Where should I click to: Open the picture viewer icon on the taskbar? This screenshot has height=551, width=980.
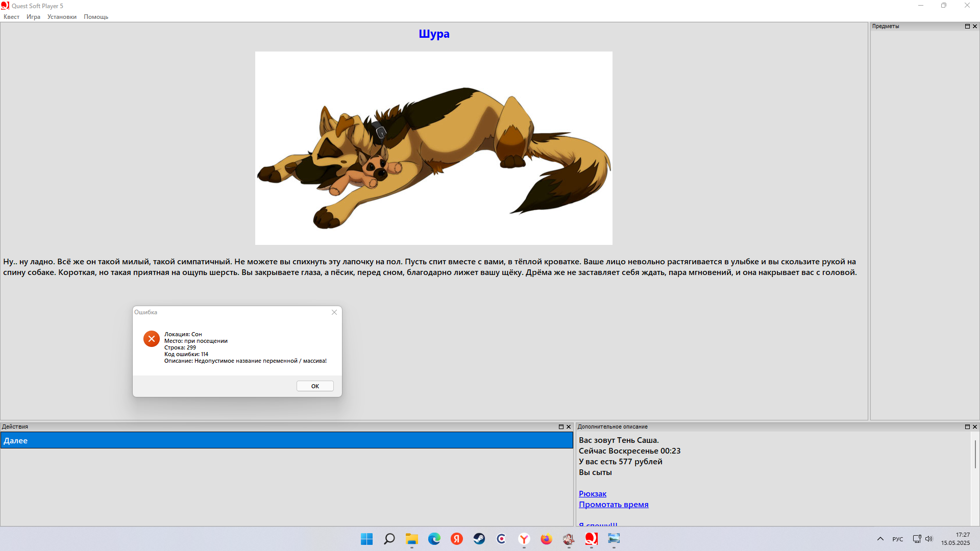[614, 539]
